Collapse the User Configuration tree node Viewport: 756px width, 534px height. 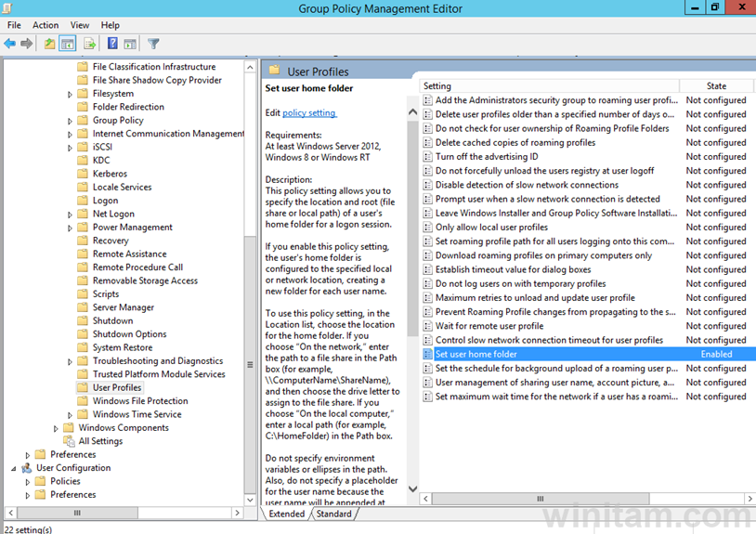(x=14, y=468)
